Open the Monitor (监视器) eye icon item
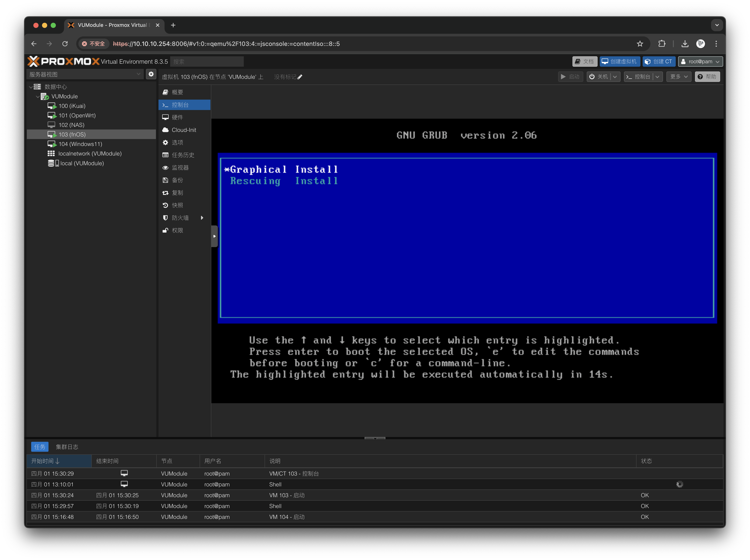 coord(180,167)
